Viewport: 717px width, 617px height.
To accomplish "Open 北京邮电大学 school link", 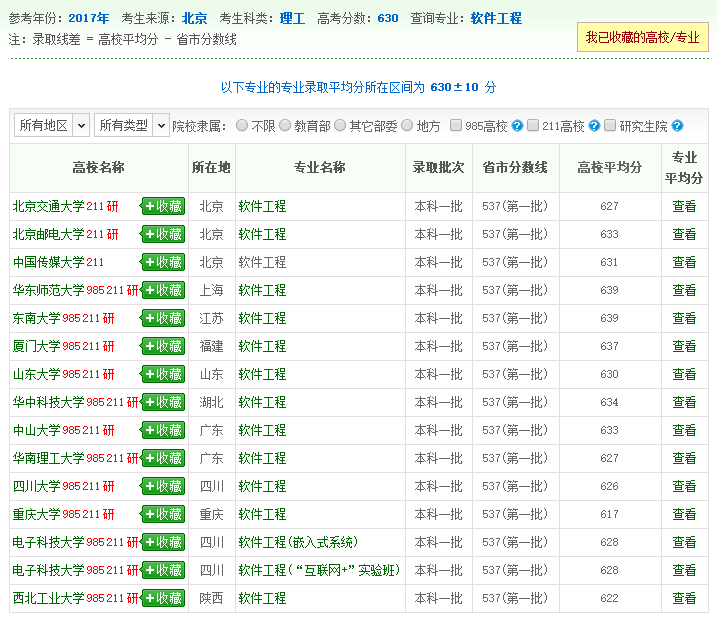I will [48, 234].
